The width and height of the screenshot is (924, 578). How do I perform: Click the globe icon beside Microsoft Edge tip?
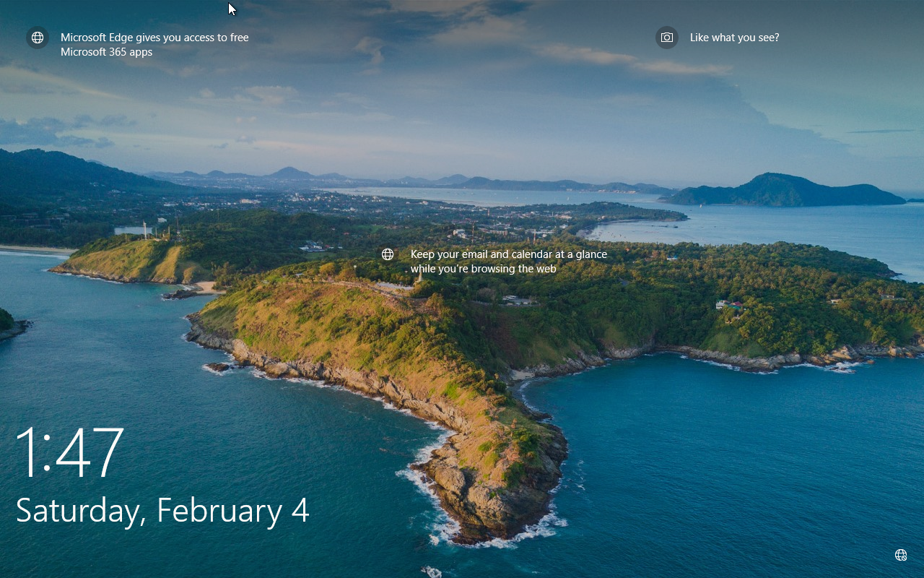point(38,38)
